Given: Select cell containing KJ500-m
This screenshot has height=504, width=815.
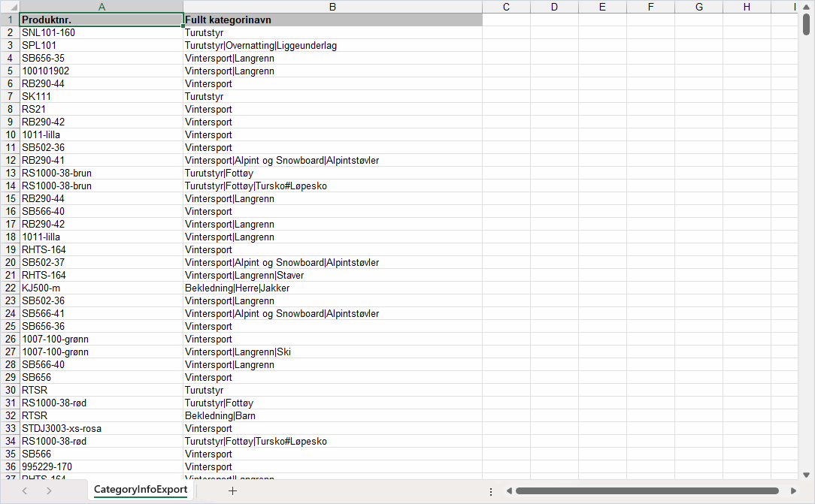Looking at the screenshot, I should tap(101, 288).
